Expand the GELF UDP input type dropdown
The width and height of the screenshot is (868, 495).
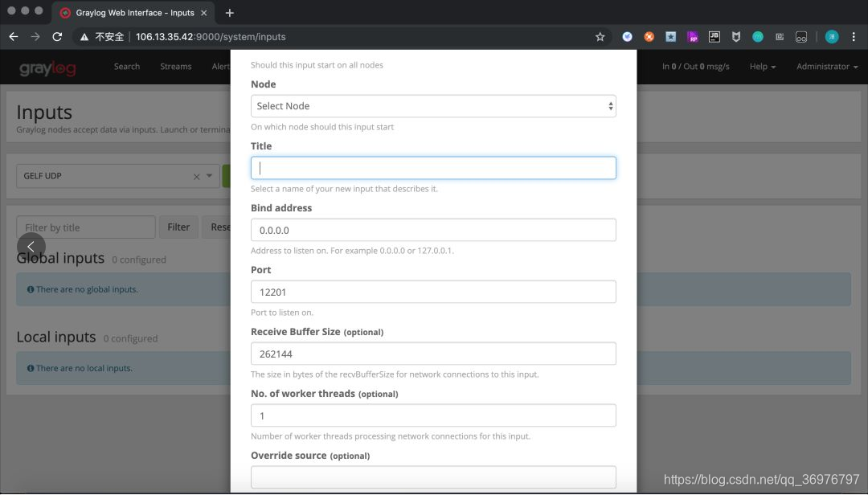[x=209, y=176]
